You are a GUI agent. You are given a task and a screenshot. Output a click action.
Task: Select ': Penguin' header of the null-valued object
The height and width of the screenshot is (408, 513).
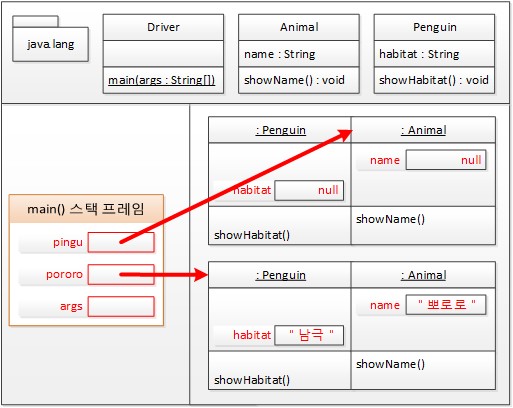point(280,130)
